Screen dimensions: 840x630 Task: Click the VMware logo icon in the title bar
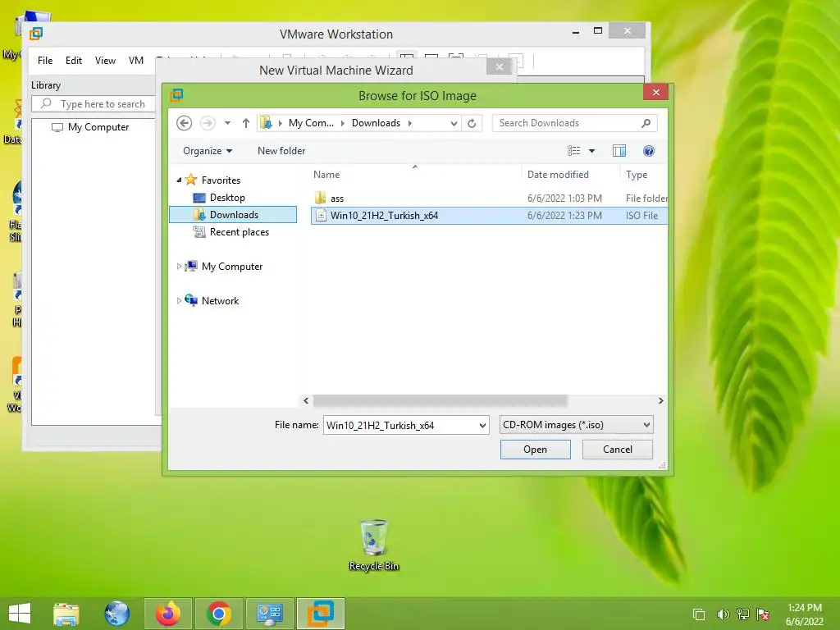click(x=36, y=34)
